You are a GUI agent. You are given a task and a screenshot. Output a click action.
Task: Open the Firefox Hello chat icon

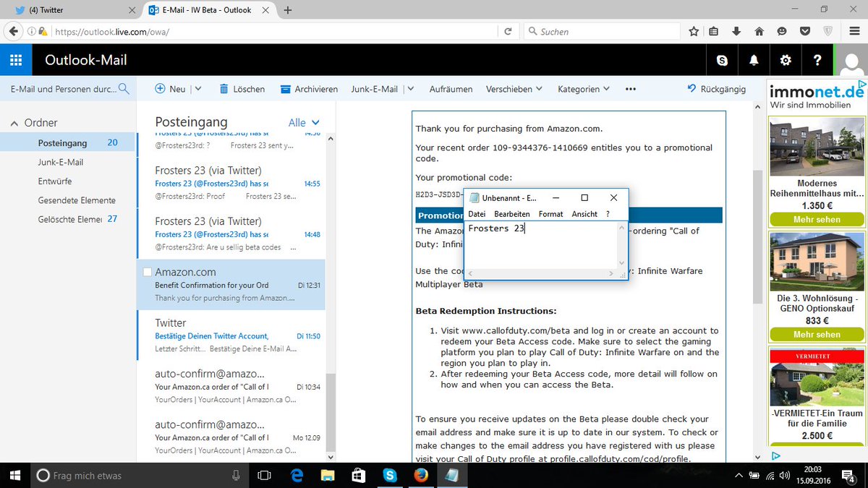782,31
